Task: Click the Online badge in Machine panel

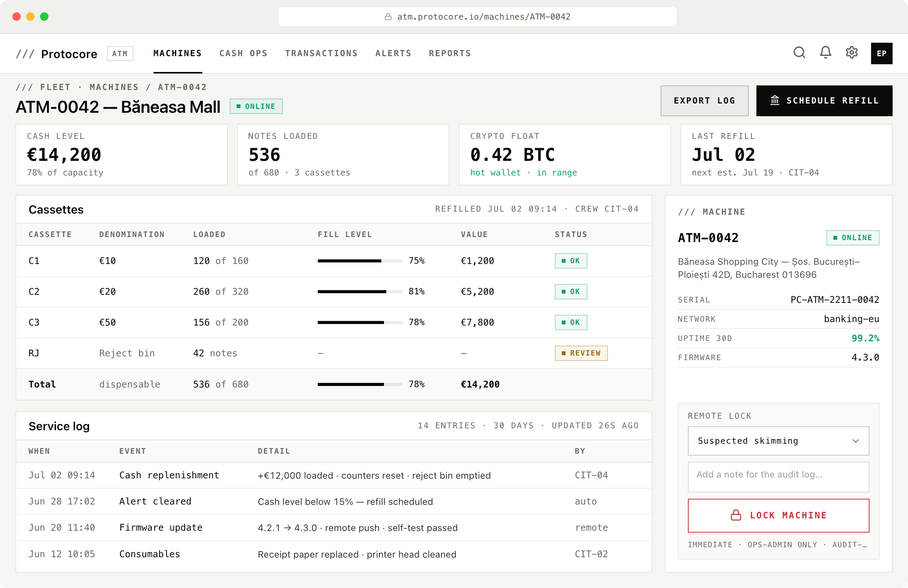Action: click(853, 237)
